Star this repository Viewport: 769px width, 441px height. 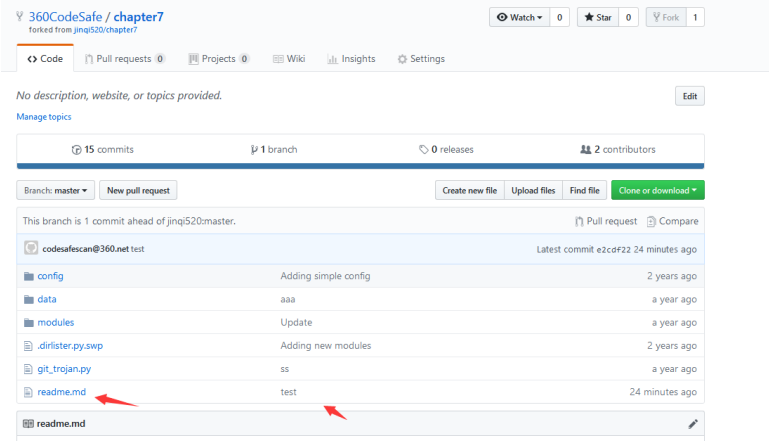pos(598,17)
